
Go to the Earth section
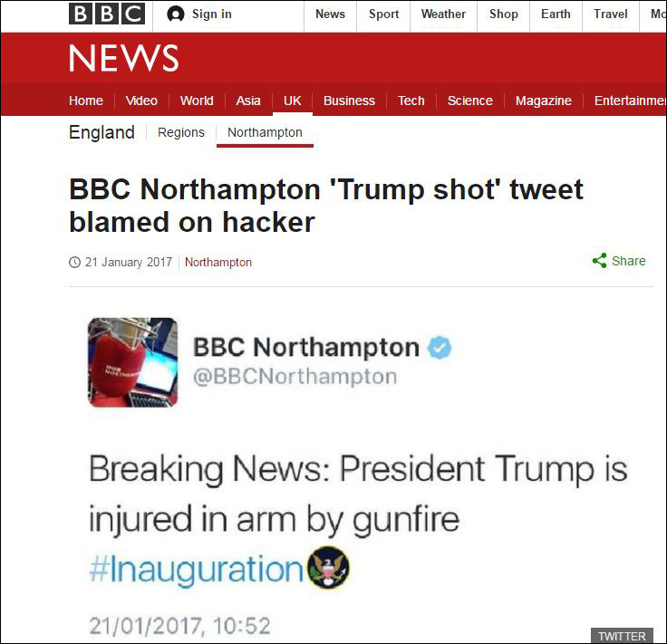(556, 14)
